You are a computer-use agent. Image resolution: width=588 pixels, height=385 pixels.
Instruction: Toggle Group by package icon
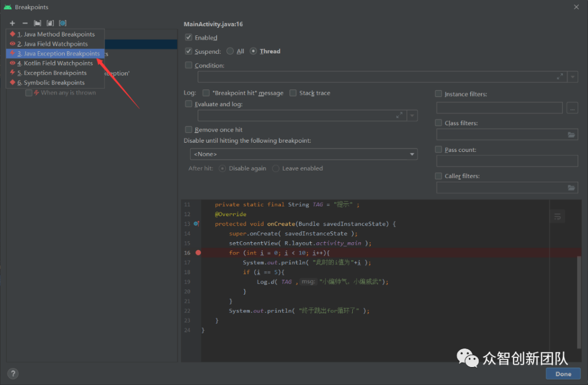[x=38, y=23]
